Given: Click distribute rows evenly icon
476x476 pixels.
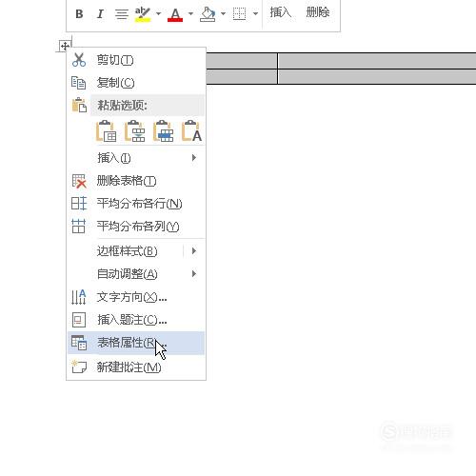Looking at the screenshot, I should pos(79,204).
